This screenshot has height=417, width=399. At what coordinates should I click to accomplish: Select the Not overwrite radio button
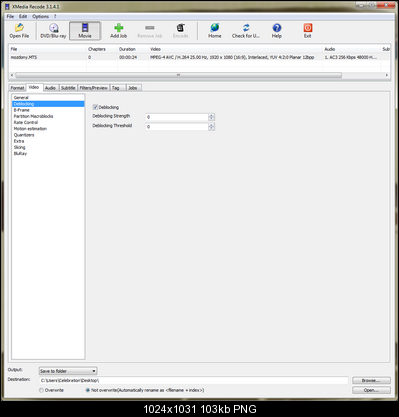pos(88,390)
